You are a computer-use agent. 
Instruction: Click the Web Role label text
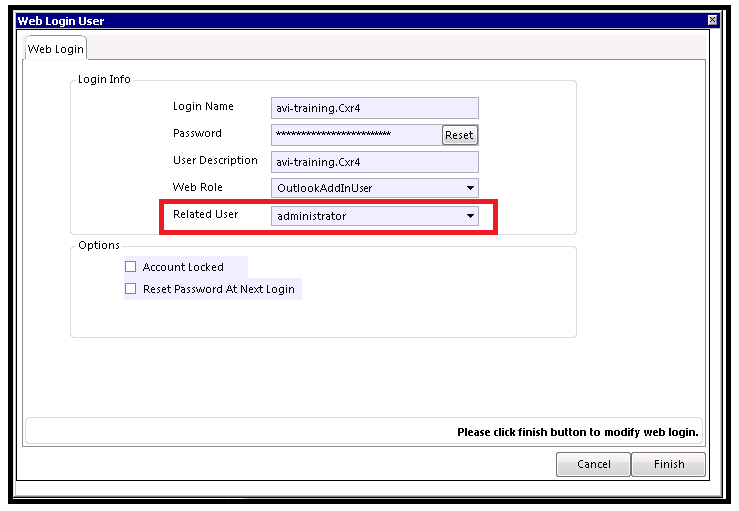coord(197,187)
